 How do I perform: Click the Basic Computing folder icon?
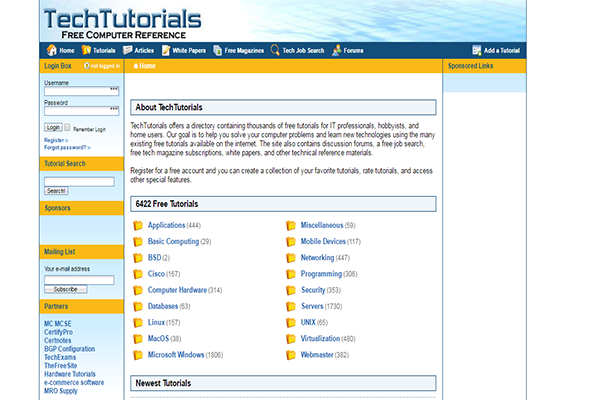click(x=138, y=242)
